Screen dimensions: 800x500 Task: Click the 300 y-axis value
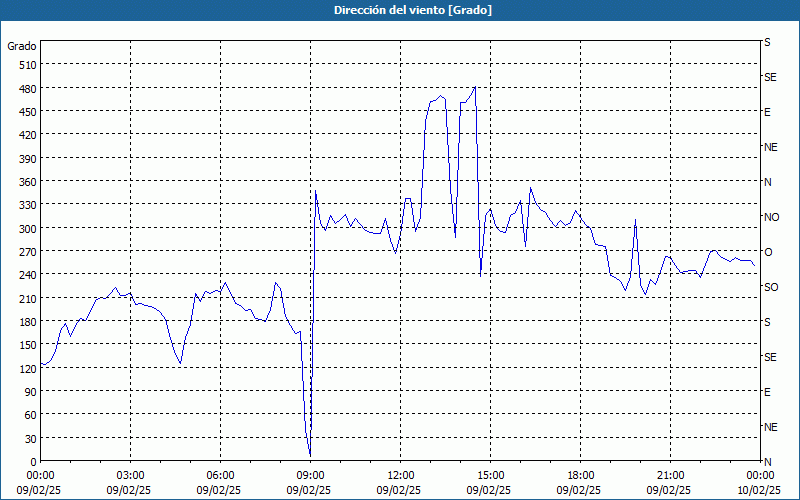[x=29, y=229]
